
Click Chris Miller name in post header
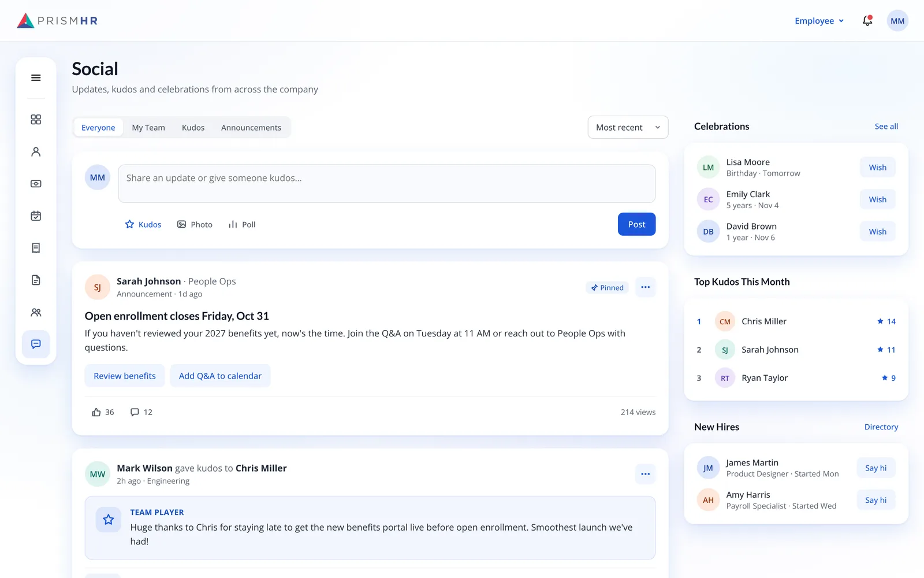pyautogui.click(x=261, y=468)
